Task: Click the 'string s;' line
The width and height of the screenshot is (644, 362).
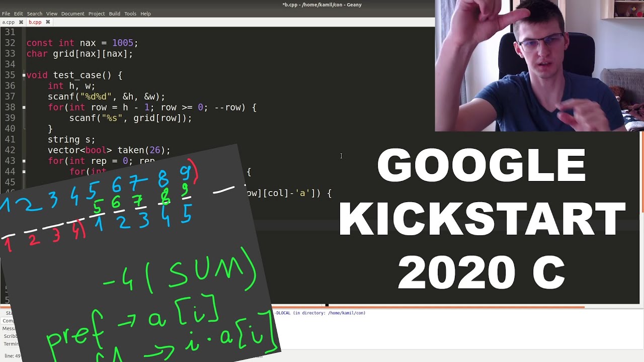Action: coord(71,140)
